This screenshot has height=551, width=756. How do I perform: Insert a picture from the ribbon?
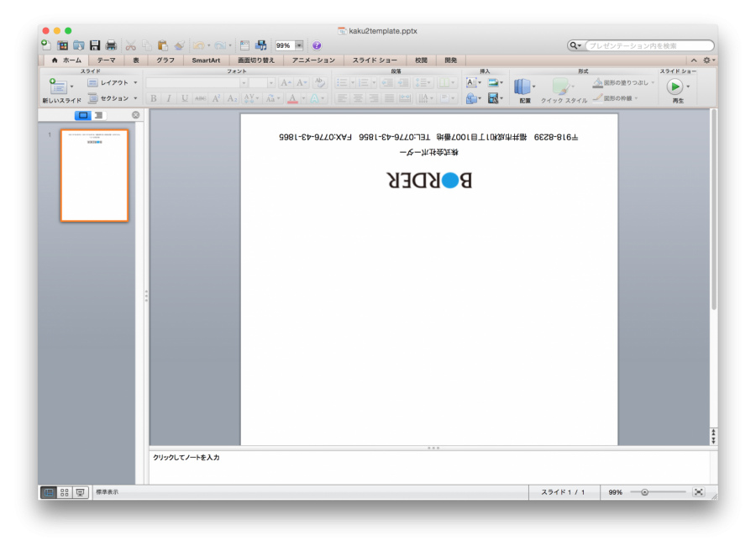coord(493,82)
